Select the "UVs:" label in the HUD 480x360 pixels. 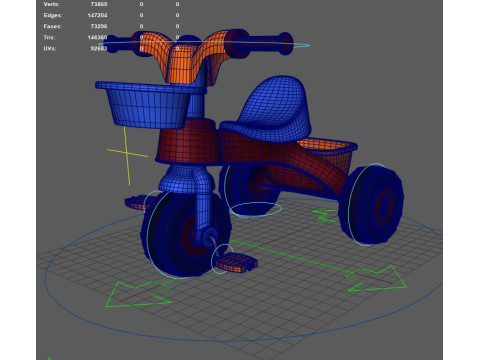tap(50, 48)
